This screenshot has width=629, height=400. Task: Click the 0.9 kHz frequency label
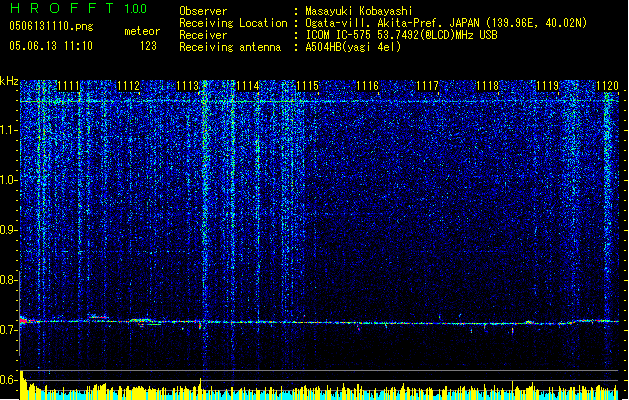(x=9, y=230)
